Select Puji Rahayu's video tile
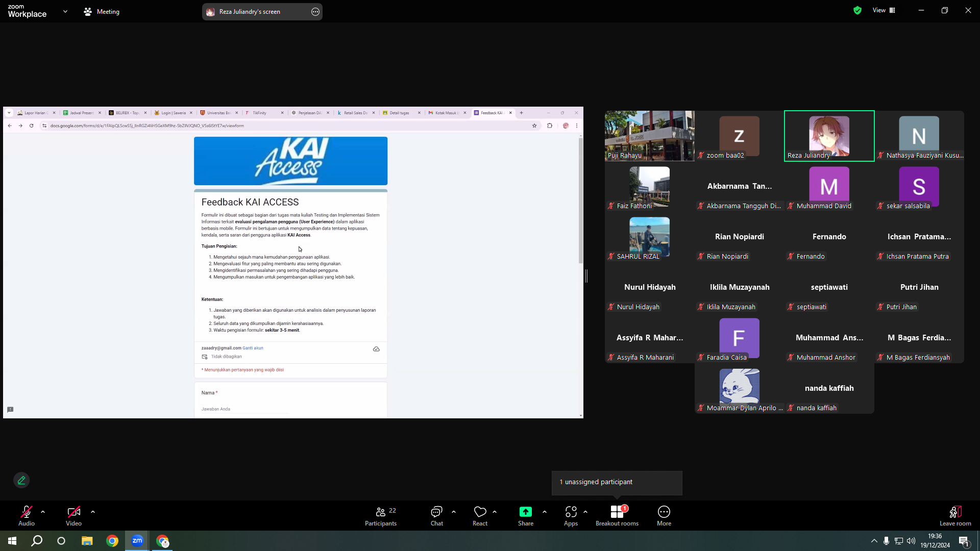The width and height of the screenshot is (980, 551). pos(650,136)
